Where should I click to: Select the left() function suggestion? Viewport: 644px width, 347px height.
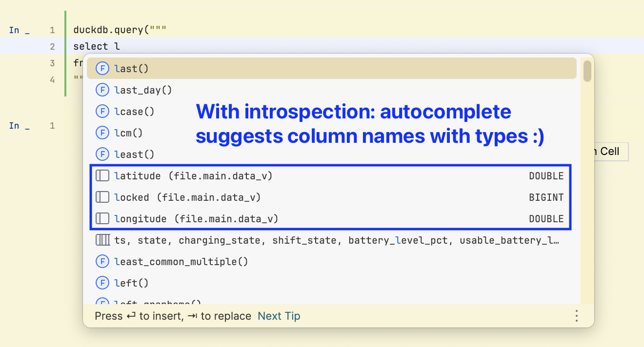coord(332,283)
